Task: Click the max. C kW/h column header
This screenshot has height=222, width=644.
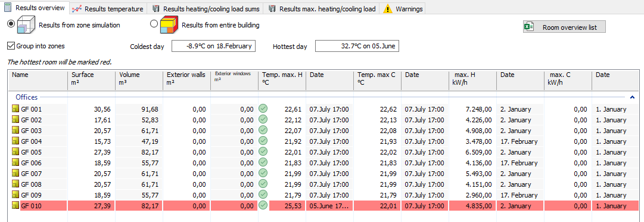Action: tap(568, 80)
